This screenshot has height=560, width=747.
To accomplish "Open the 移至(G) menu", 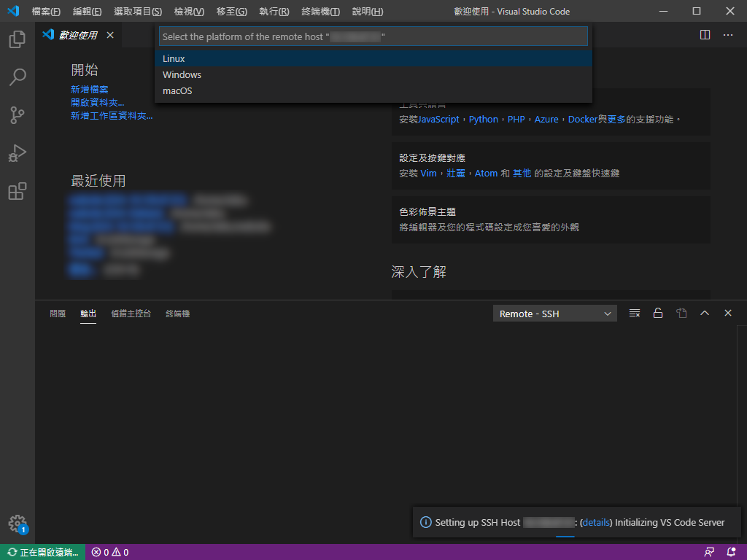I will click(x=231, y=12).
